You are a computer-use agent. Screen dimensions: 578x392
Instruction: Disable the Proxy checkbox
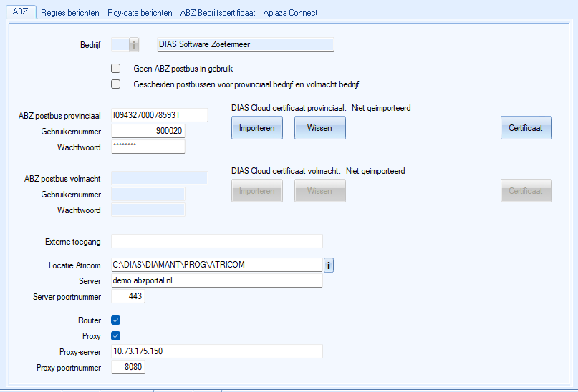pyautogui.click(x=116, y=336)
